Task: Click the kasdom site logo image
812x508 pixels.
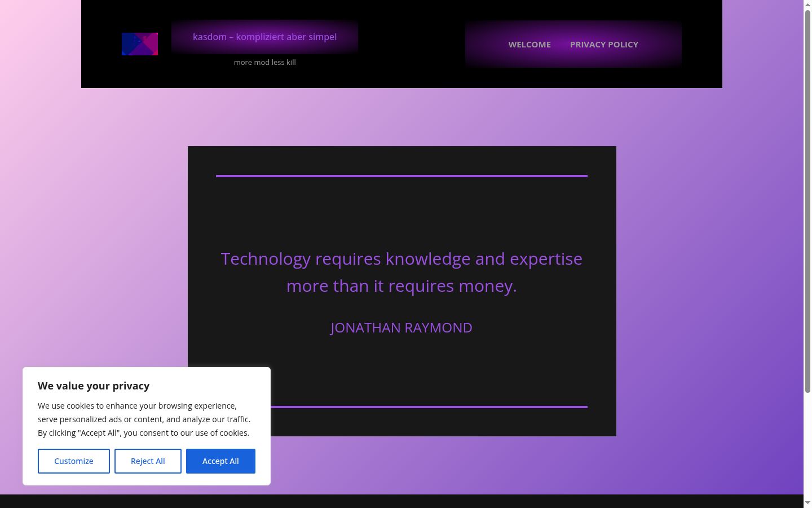Action: pos(140,44)
